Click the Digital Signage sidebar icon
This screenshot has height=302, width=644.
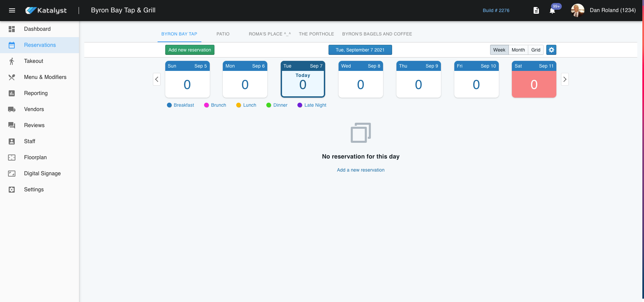click(x=12, y=174)
